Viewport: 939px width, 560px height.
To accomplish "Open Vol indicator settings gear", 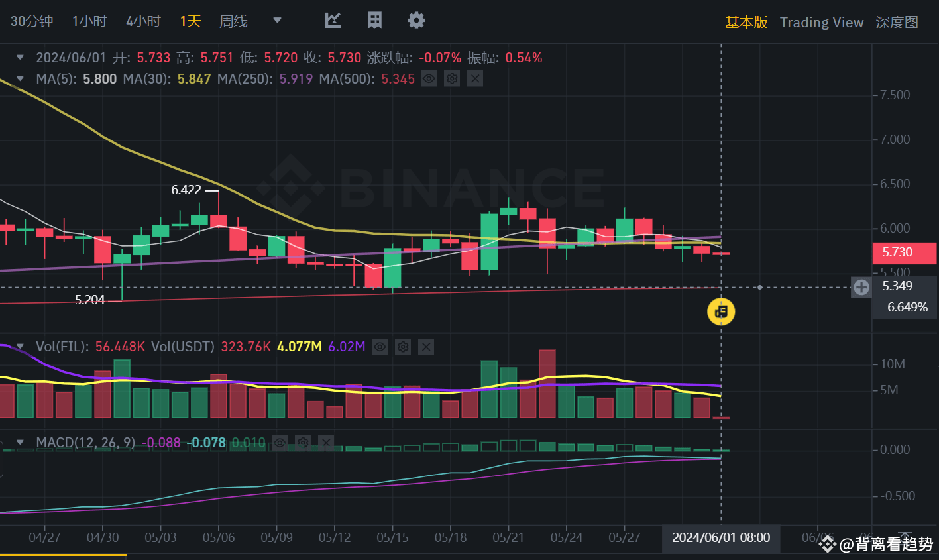I will 402,347.
